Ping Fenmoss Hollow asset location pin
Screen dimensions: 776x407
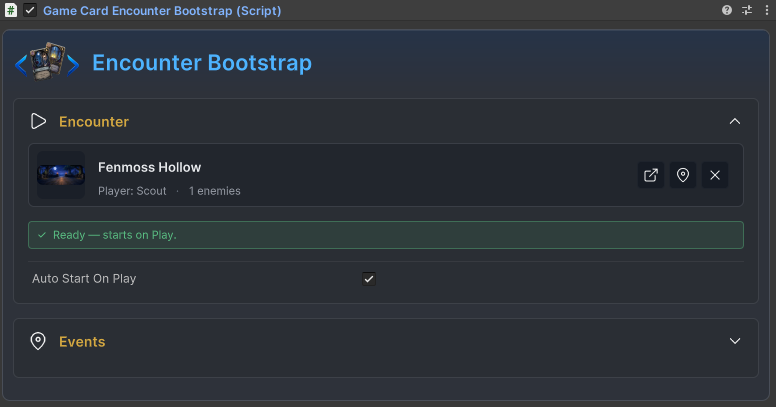coord(683,175)
